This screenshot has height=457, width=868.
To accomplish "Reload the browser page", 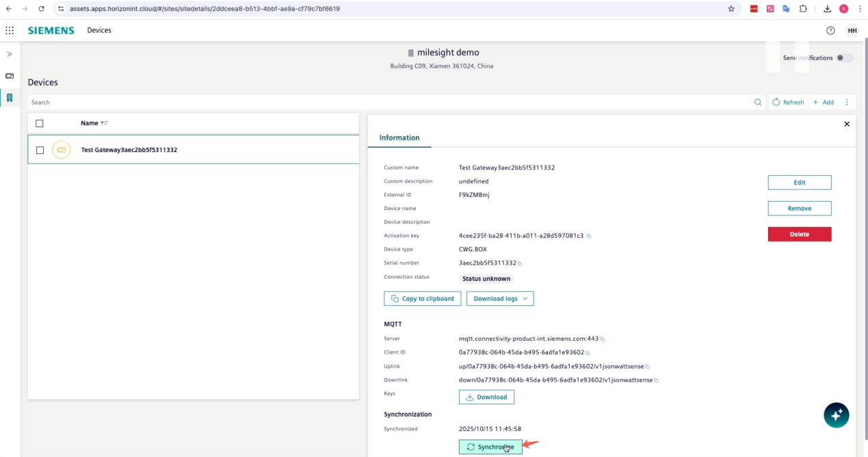I will coord(42,9).
